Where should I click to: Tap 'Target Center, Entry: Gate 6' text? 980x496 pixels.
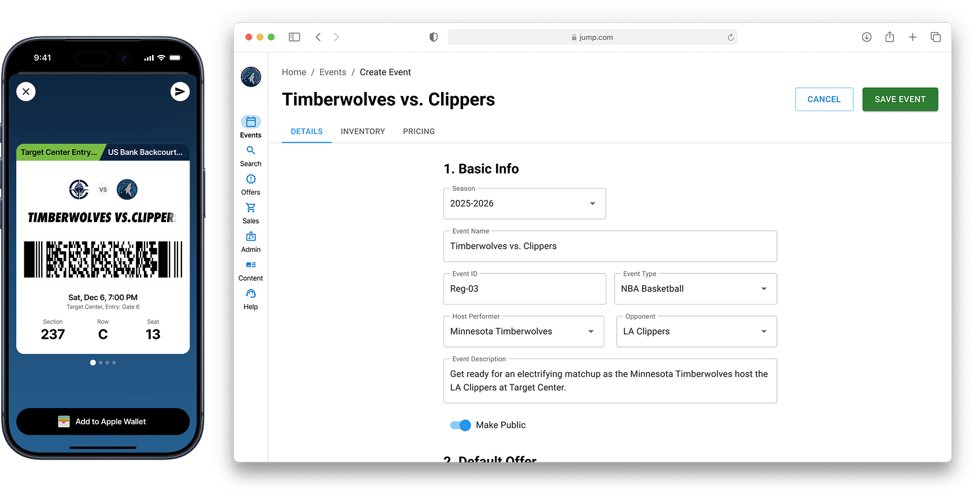[x=103, y=308]
